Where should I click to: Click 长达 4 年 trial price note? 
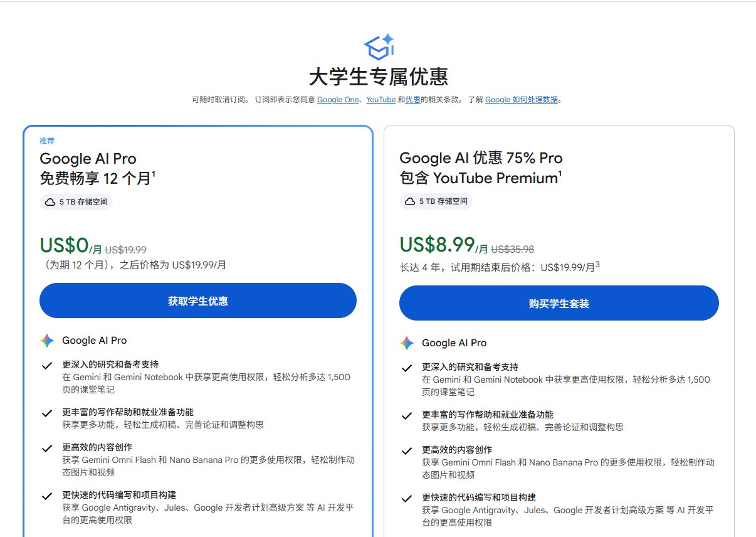tap(500, 267)
